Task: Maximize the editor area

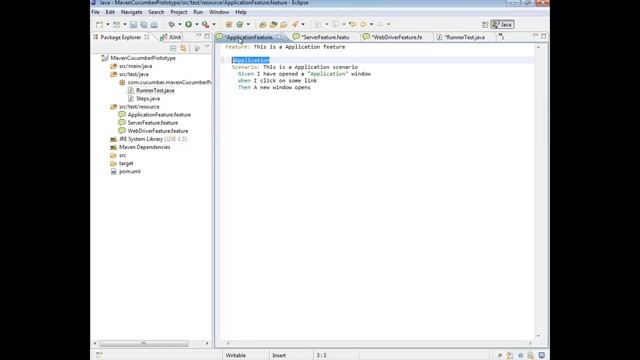Action: pyautogui.click(x=544, y=36)
